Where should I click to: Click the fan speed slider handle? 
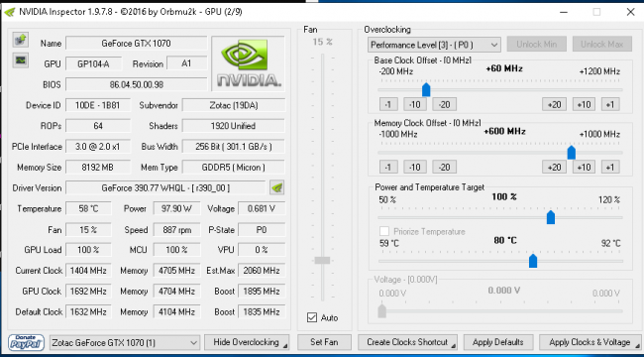[x=322, y=260]
